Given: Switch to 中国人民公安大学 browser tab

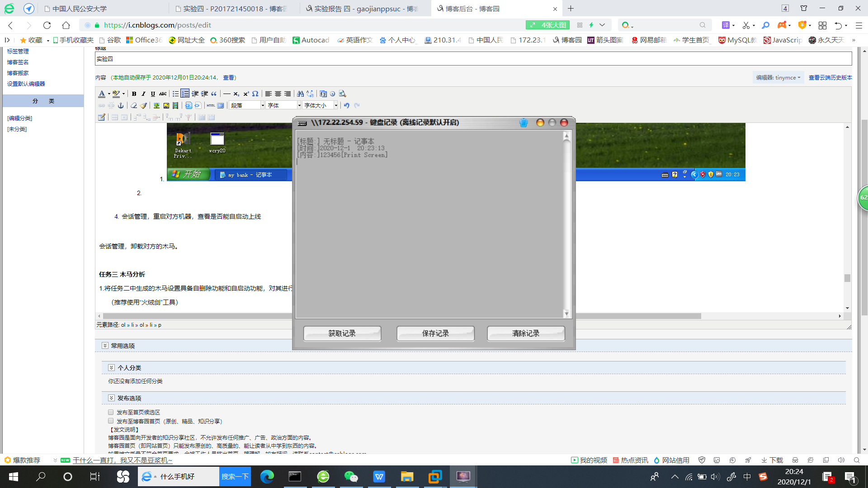Looking at the screenshot, I should pos(79,9).
